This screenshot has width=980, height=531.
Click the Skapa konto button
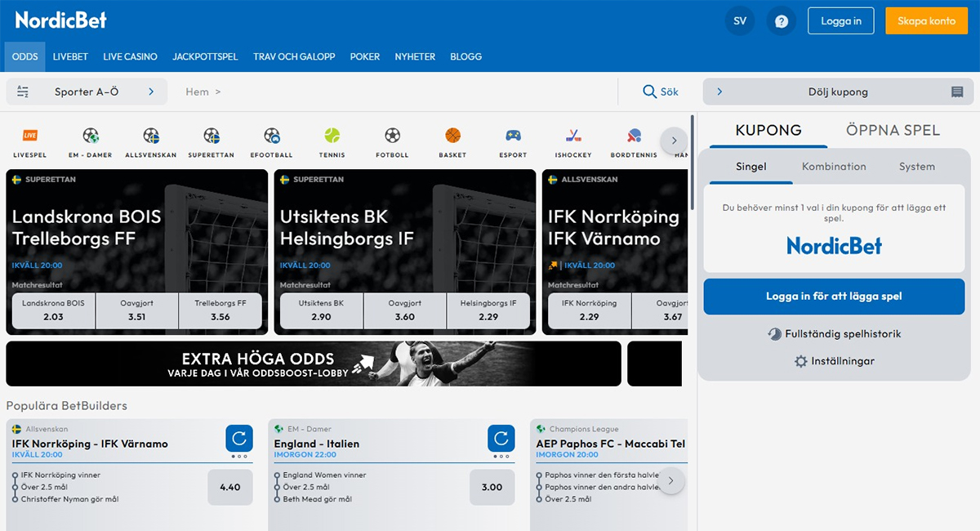tap(926, 21)
